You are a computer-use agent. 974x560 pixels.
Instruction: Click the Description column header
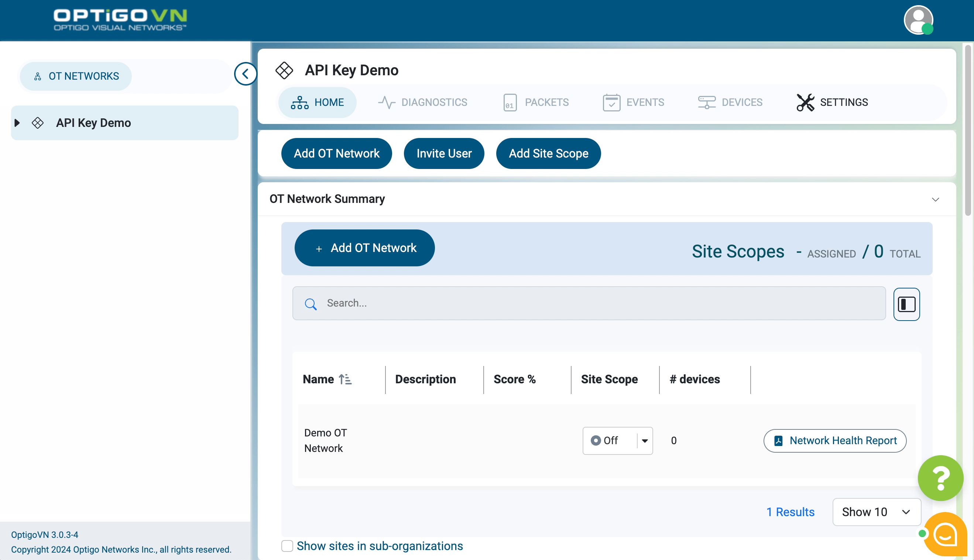425,379
